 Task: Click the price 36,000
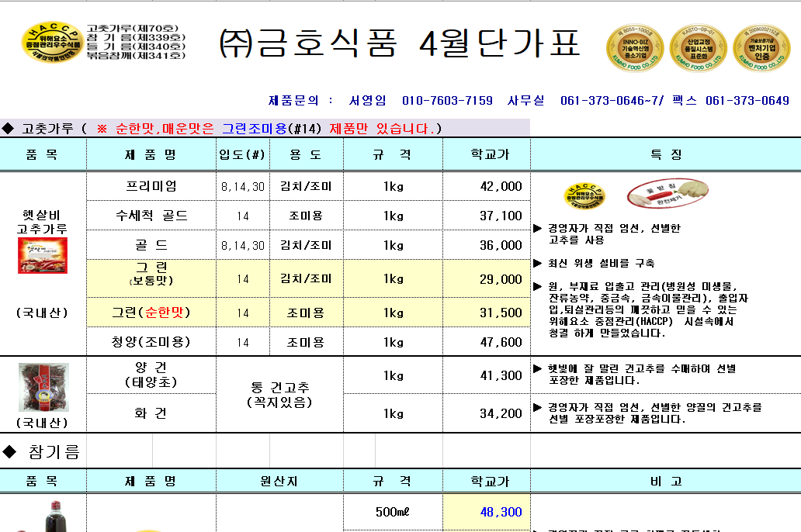coord(501,245)
